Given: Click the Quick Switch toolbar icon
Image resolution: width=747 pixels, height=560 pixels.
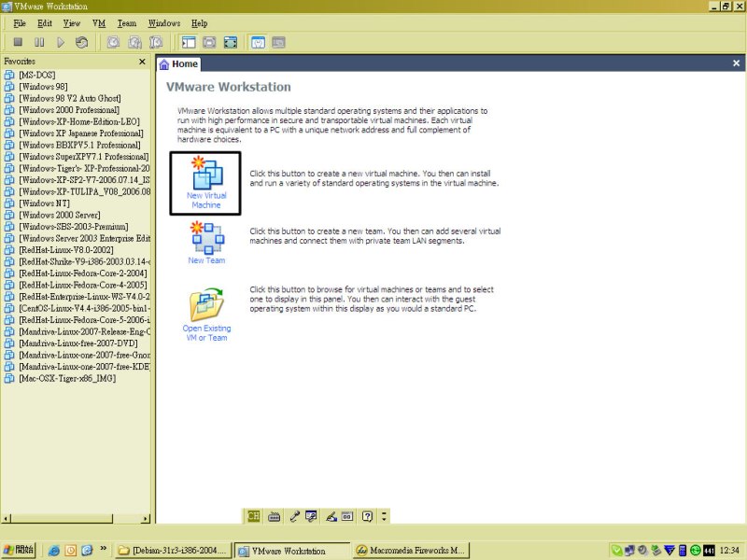Looking at the screenshot, I should click(x=209, y=42).
